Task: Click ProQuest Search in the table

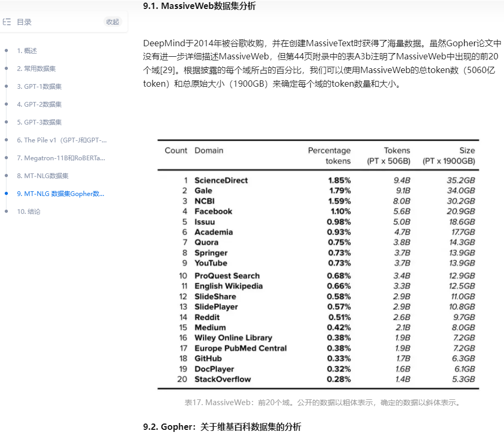Action: coord(227,276)
